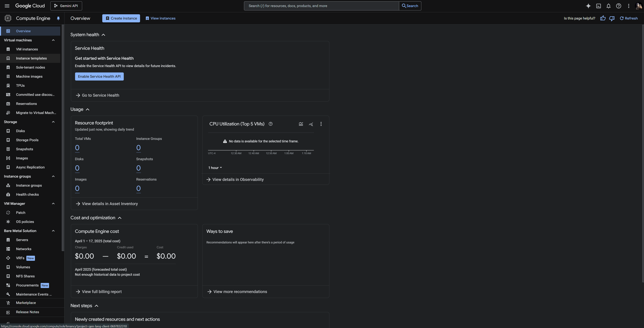Open View full billing report

click(99, 292)
